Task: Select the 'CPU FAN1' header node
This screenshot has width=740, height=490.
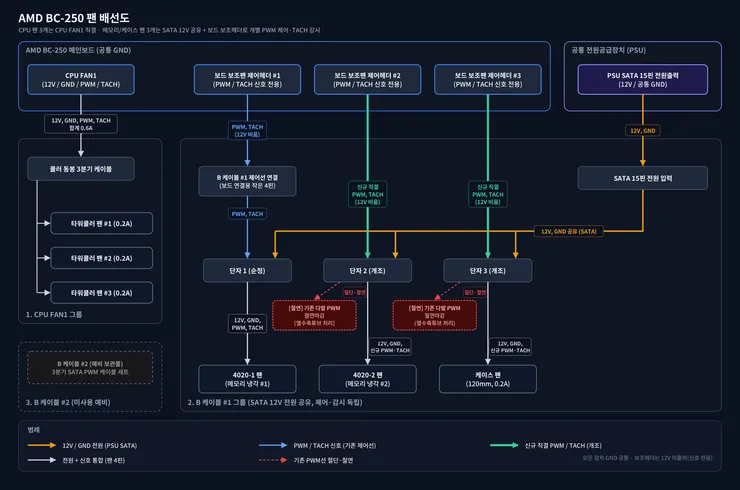Action: click(81, 80)
